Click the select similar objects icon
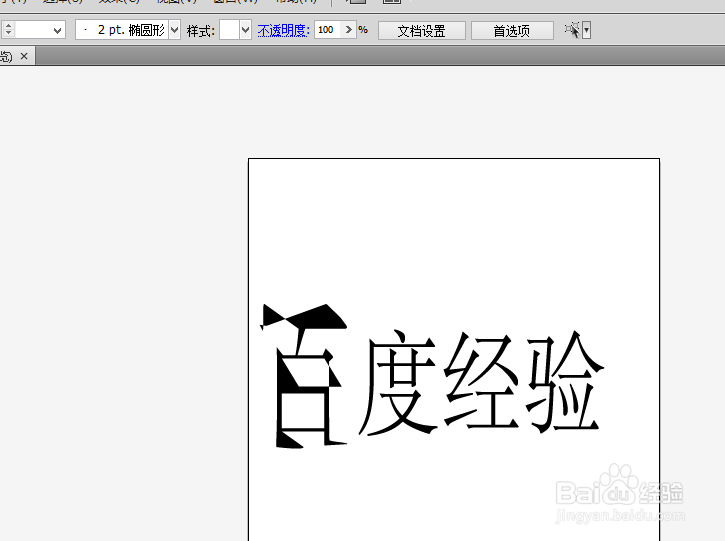The width and height of the screenshot is (725, 541). [572, 31]
